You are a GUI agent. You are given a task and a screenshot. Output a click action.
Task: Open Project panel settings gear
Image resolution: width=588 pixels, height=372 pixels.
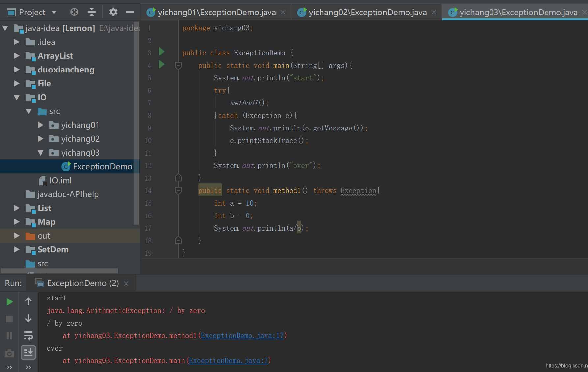click(113, 12)
